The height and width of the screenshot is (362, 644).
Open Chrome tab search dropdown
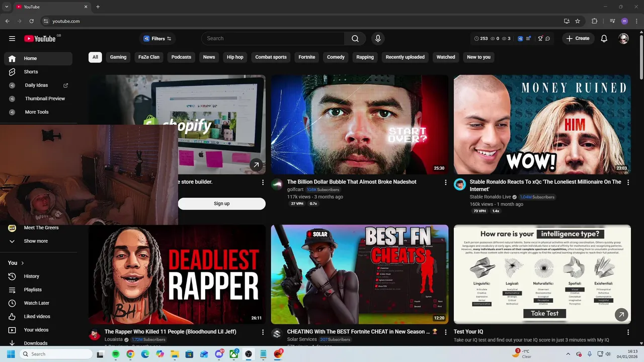[x=7, y=7]
